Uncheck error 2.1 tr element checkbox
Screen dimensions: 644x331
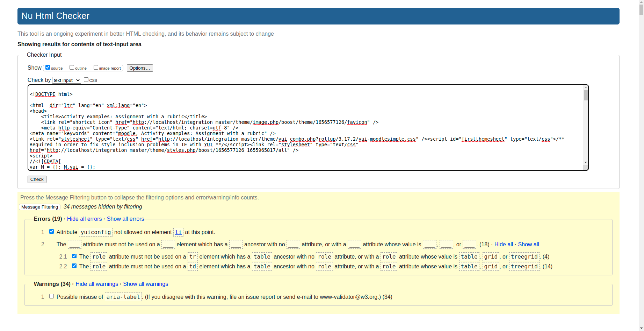74,256
